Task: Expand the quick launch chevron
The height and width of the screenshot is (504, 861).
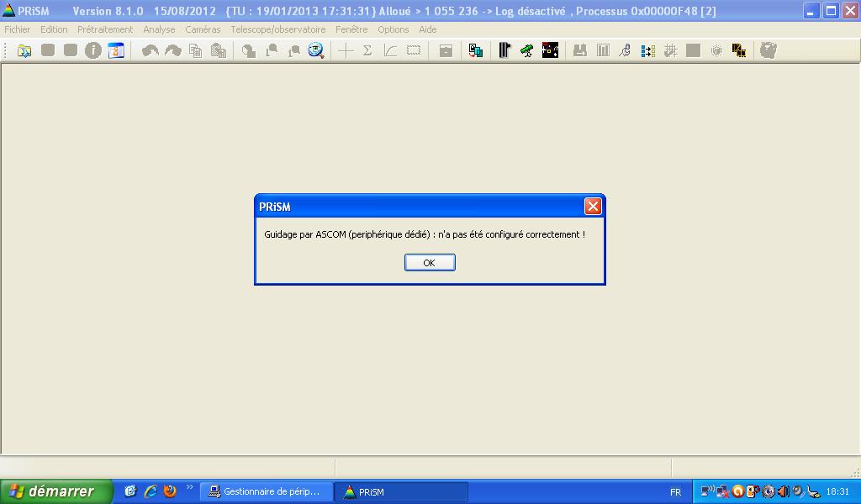Action: [189, 487]
